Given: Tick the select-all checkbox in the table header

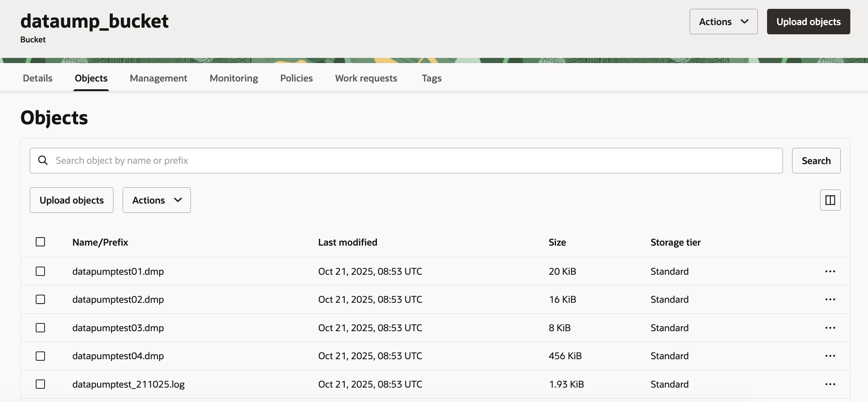Looking at the screenshot, I should (41, 242).
